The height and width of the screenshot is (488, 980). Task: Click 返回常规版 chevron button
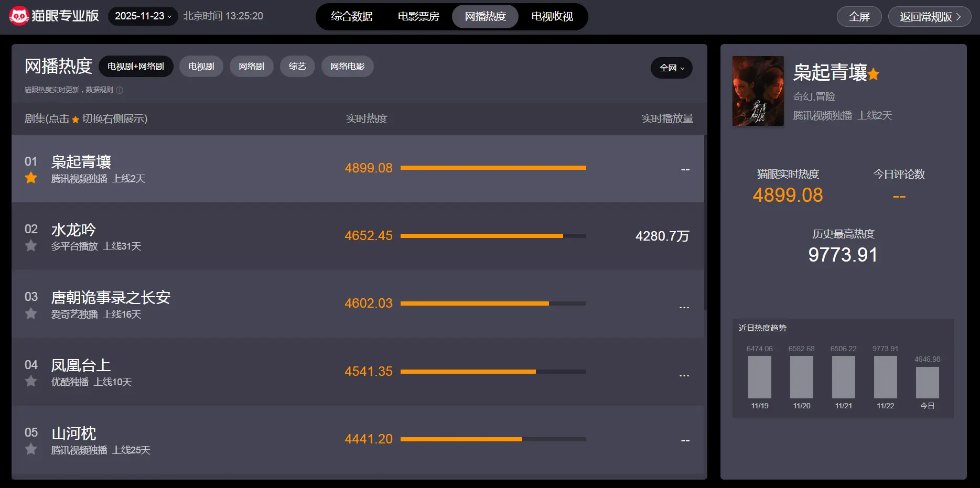(x=930, y=17)
